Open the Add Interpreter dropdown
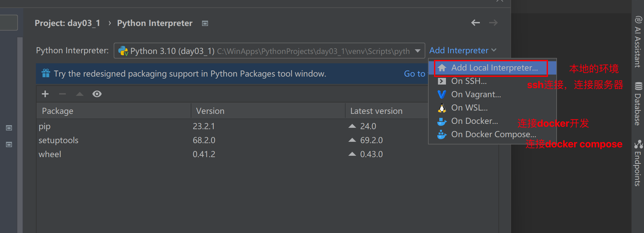 pyautogui.click(x=463, y=50)
